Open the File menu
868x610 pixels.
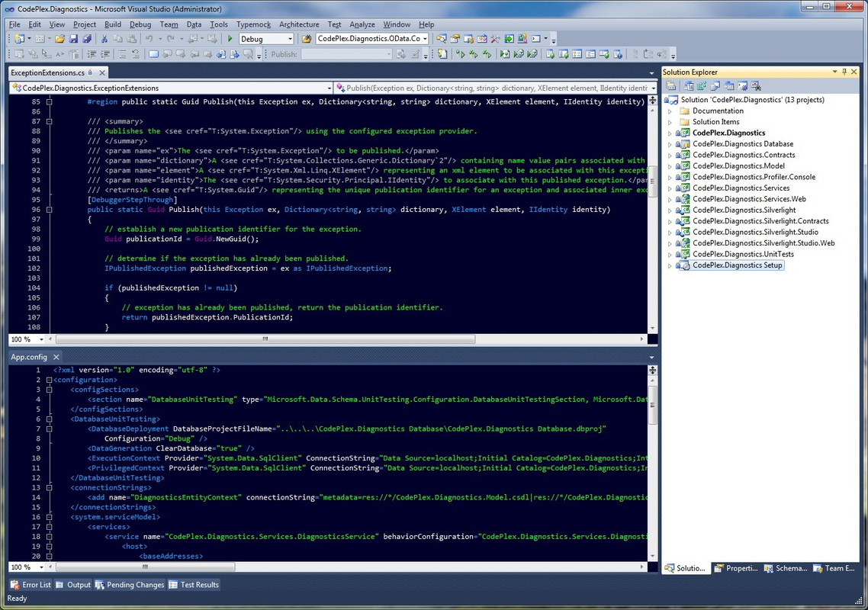pyautogui.click(x=14, y=24)
